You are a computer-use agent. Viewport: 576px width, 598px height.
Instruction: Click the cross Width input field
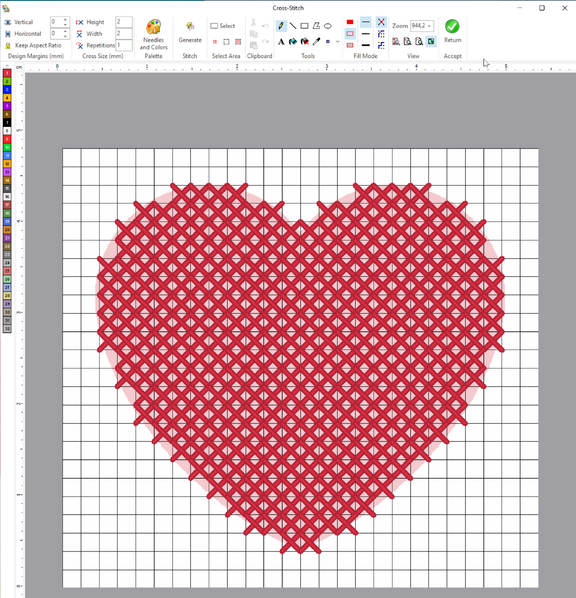pos(124,34)
